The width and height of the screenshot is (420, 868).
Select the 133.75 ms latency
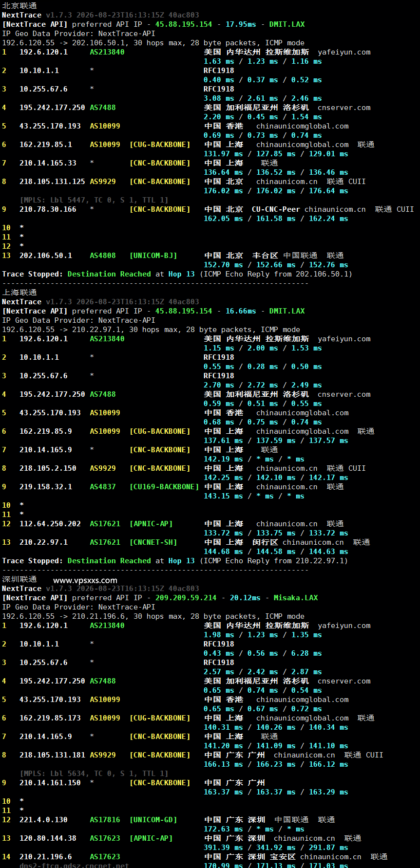tap(276, 533)
